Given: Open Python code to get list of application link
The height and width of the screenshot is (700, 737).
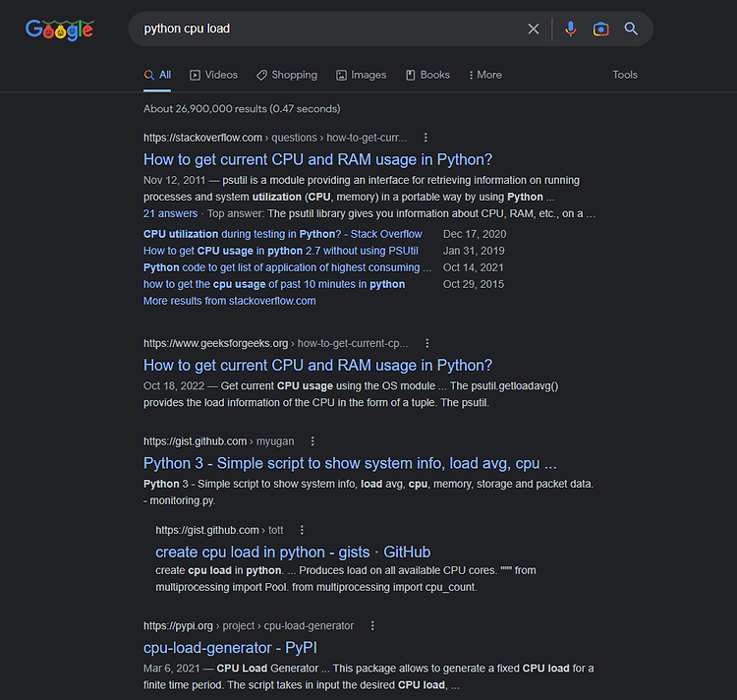Looking at the screenshot, I should (287, 267).
